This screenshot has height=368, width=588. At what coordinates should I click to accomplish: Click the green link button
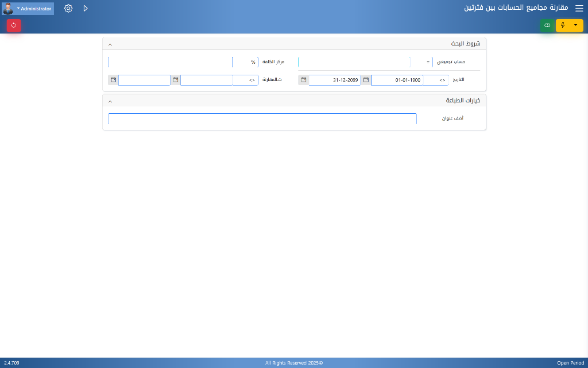[x=547, y=25]
